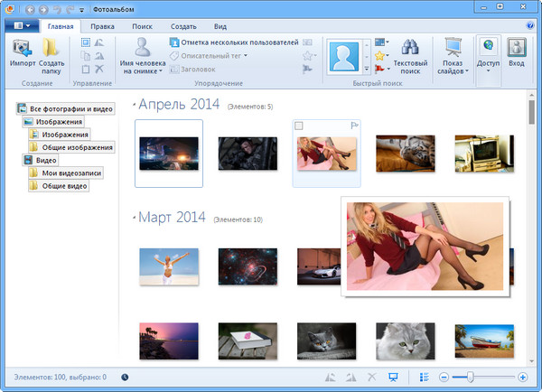Click the Sign in (Вход) icon

pos(516,49)
